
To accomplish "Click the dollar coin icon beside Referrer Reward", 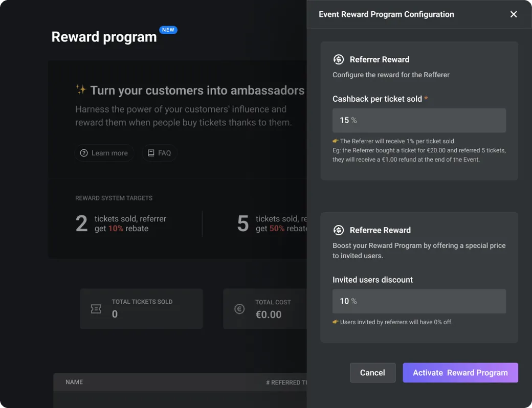I will pos(339,59).
